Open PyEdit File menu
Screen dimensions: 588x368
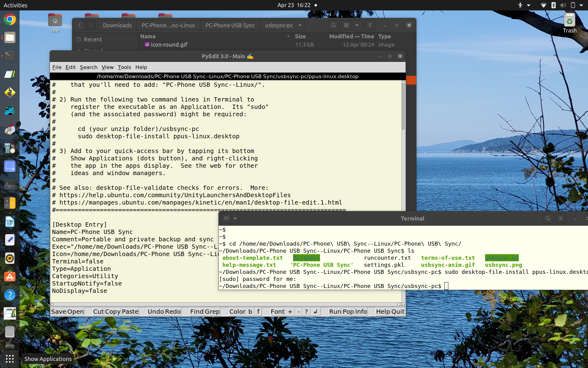57,67
